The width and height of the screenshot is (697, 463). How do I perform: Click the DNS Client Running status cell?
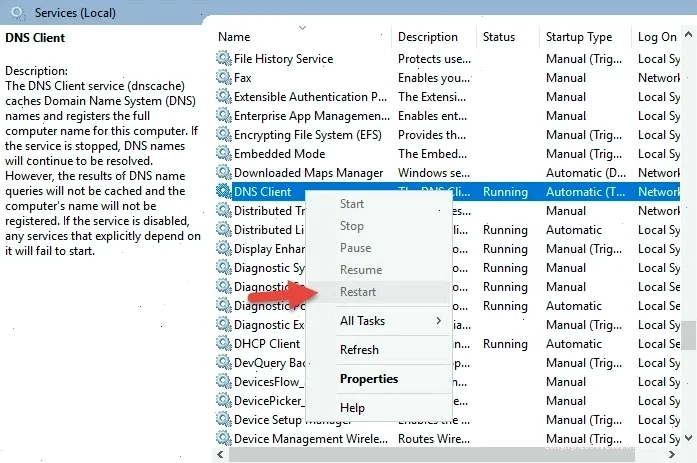pyautogui.click(x=505, y=192)
